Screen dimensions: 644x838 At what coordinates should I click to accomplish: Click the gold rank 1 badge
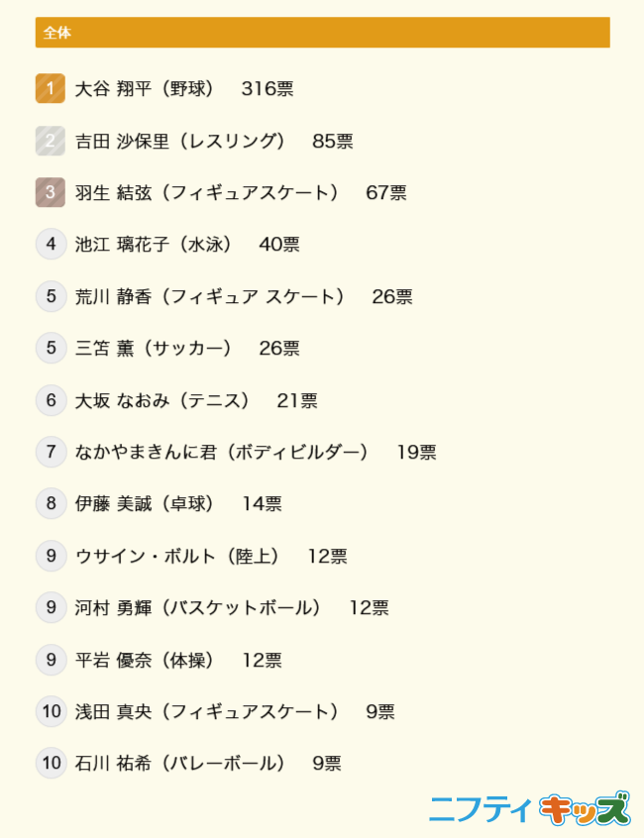[51, 89]
